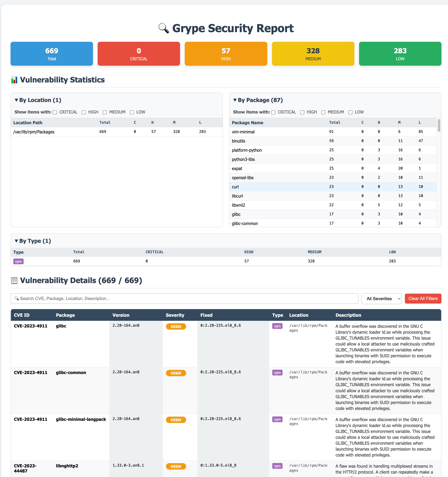
Task: Check HIGH filter in By Package panel
Action: coord(302,112)
